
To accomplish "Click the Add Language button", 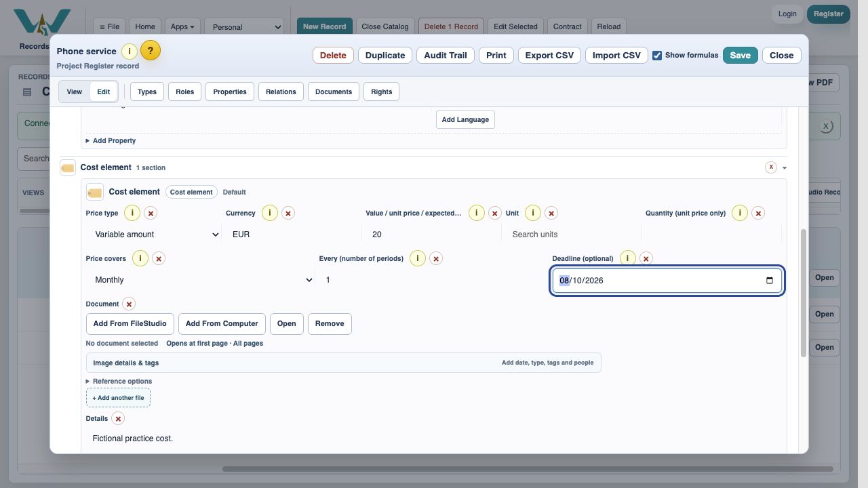I will [x=465, y=119].
